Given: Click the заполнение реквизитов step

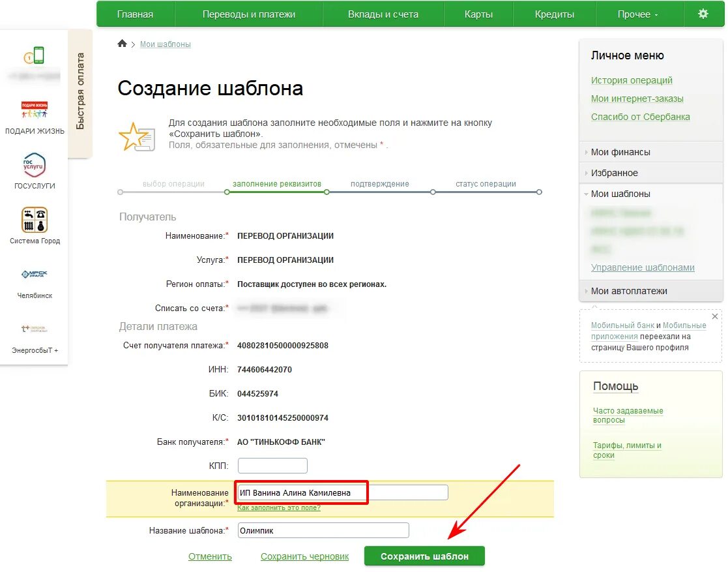Looking at the screenshot, I should point(277,183).
